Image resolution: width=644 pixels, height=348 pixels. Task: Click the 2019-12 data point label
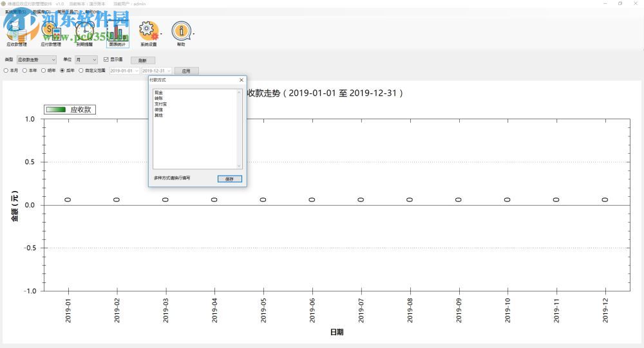[605, 200]
